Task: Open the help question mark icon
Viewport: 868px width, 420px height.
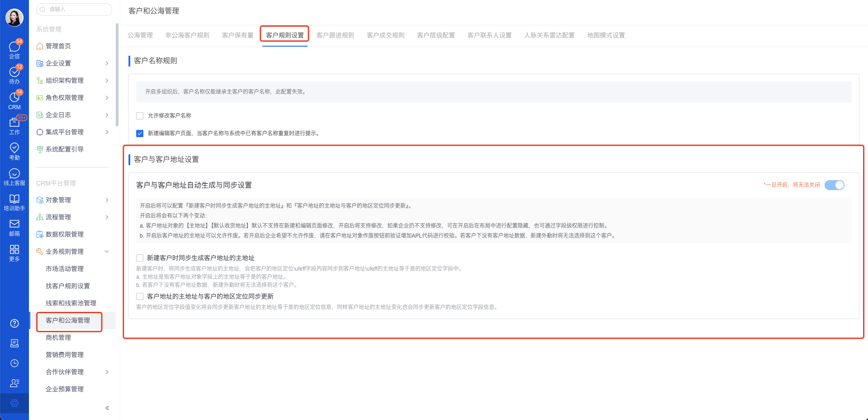Action: tap(14, 323)
